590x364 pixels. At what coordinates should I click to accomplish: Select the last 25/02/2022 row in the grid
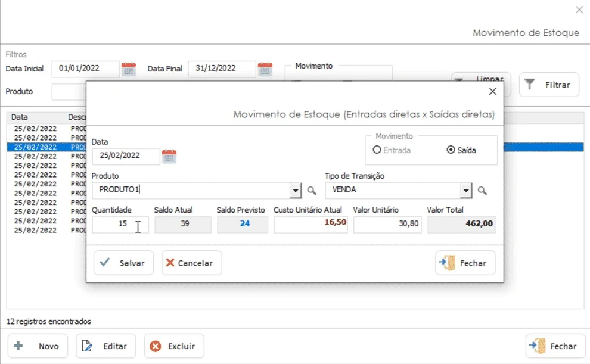pos(46,230)
